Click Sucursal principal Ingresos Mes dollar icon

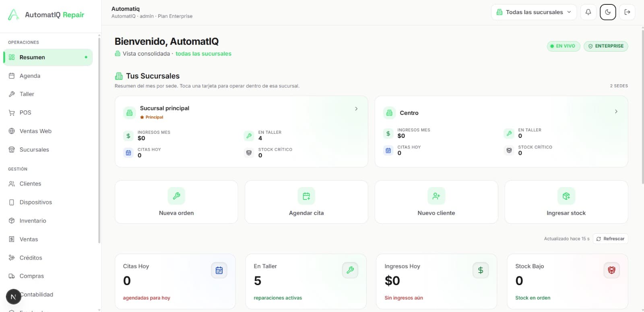point(128,136)
